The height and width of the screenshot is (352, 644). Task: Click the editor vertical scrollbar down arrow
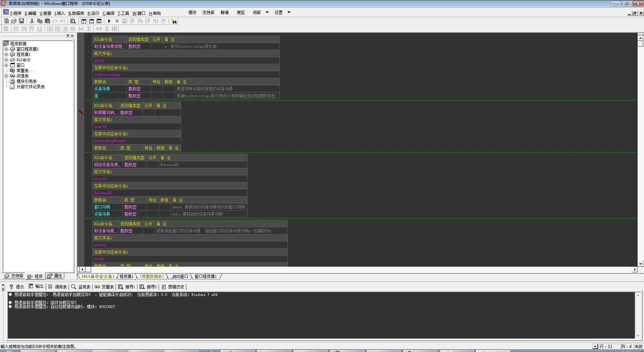click(640, 264)
